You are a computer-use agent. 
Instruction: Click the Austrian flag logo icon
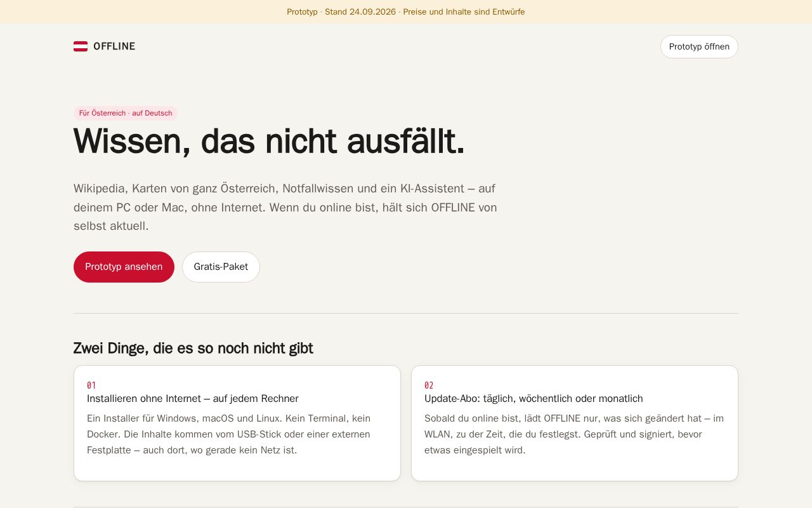click(81, 46)
